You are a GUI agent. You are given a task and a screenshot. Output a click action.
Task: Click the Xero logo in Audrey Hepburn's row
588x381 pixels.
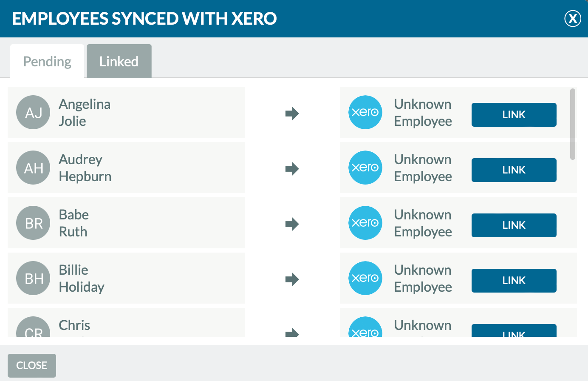pos(365,168)
